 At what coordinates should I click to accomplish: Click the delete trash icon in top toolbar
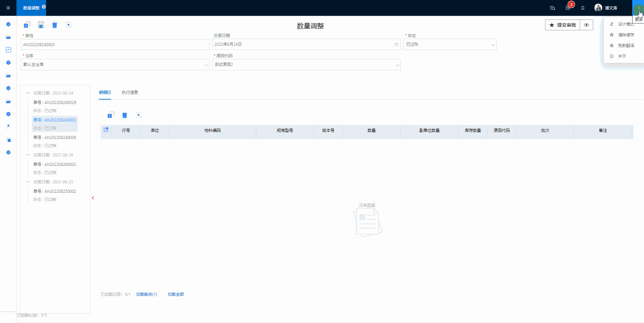tap(55, 25)
